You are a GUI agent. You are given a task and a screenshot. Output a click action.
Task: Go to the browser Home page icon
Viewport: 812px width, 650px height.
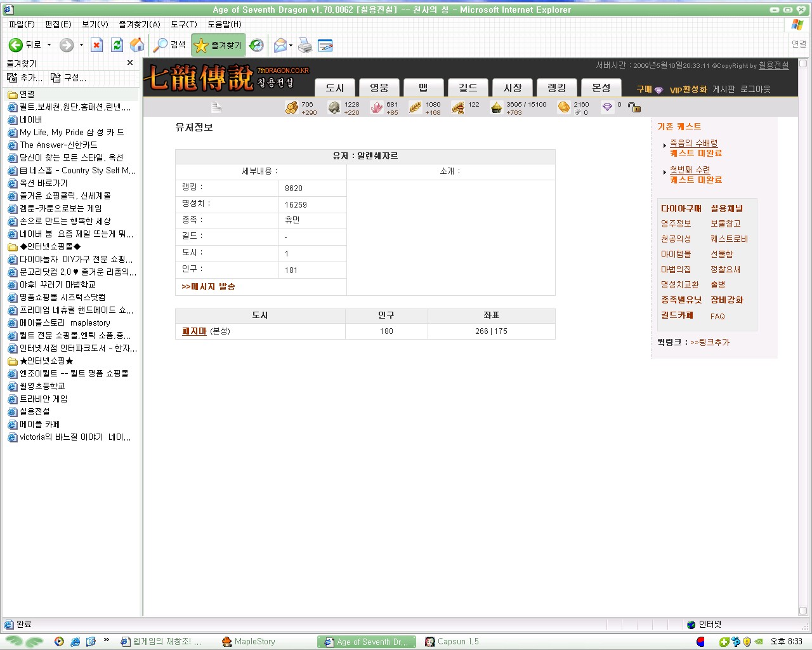click(x=136, y=45)
